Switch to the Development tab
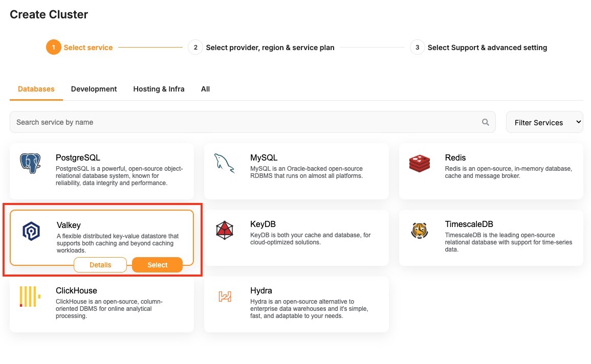The height and width of the screenshot is (364, 591). [x=94, y=89]
